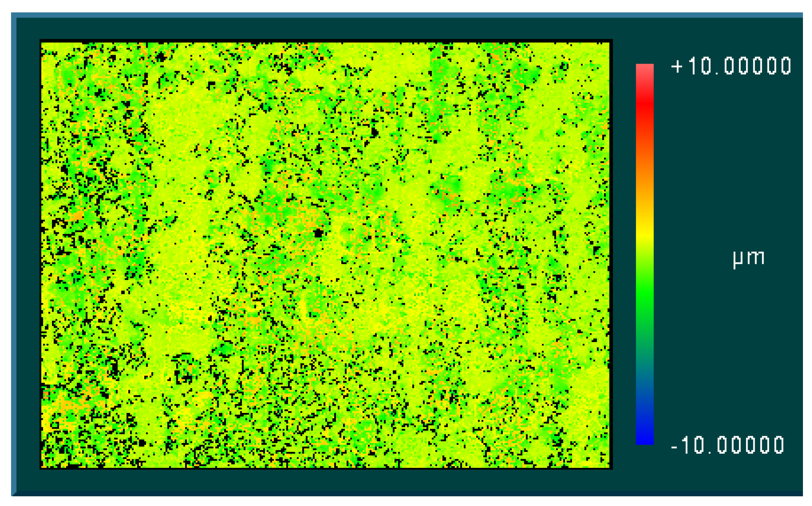
Task: Click the minus sign of the -10.00000 label
Action: click(674, 447)
